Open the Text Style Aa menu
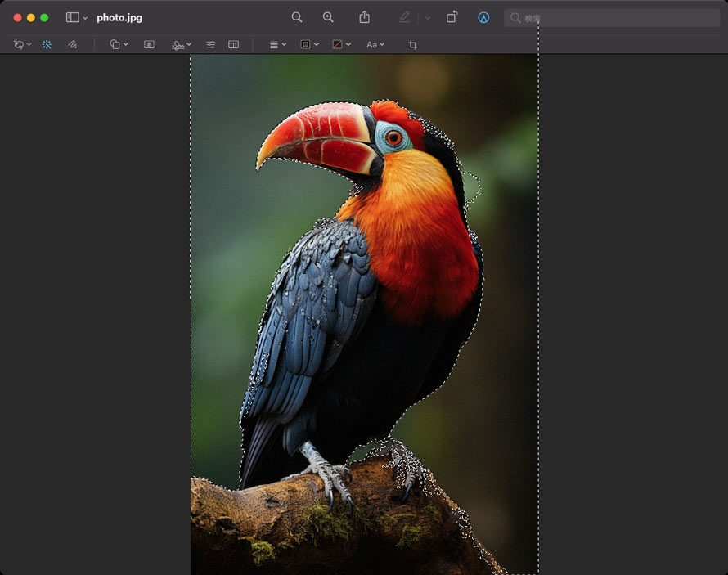Image resolution: width=728 pixels, height=575 pixels. coord(375,44)
